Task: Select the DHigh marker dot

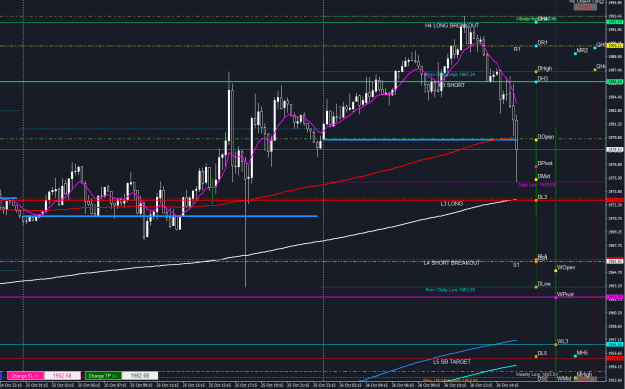Action: click(536, 72)
